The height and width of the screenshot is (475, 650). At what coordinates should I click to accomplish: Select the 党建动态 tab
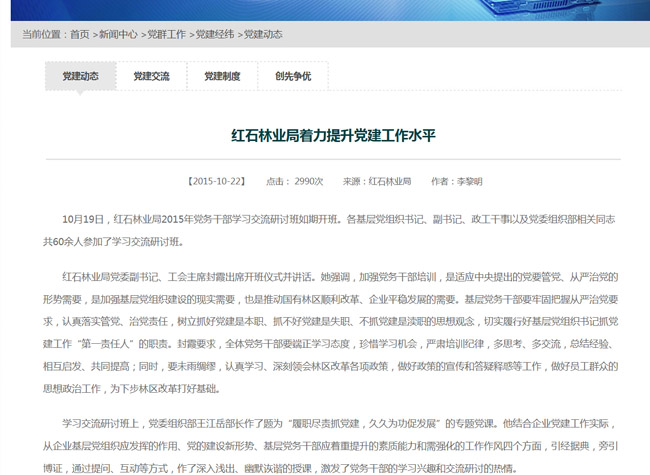[80, 76]
